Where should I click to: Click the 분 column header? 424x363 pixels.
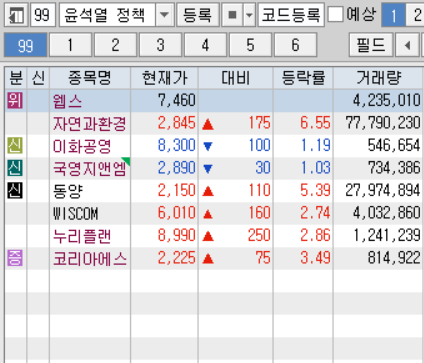pos(16,78)
